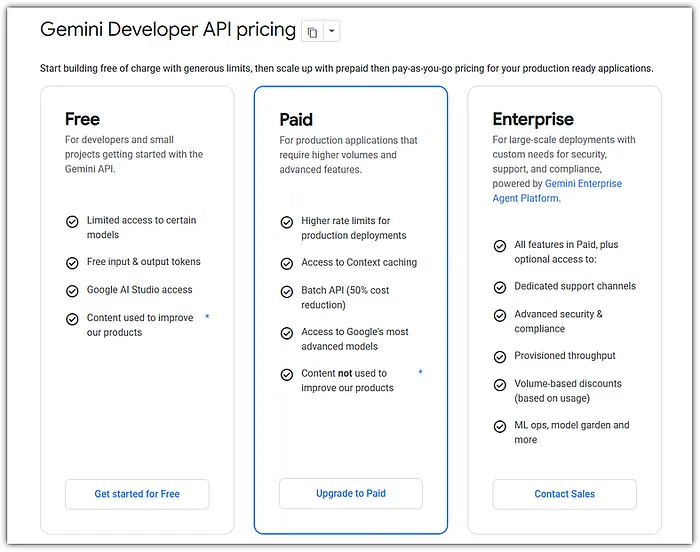Image resolution: width=700 pixels, height=552 pixels.
Task: Click checkmark icon for ML ops, model garden
Action: [x=500, y=427]
